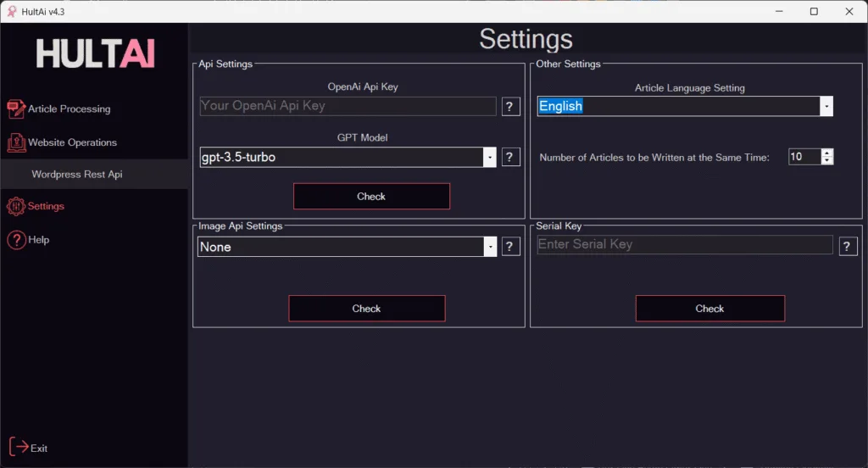Viewport: 868px width, 468px height.
Task: Select the Settings gear icon in the sidebar
Action: [x=16, y=207]
